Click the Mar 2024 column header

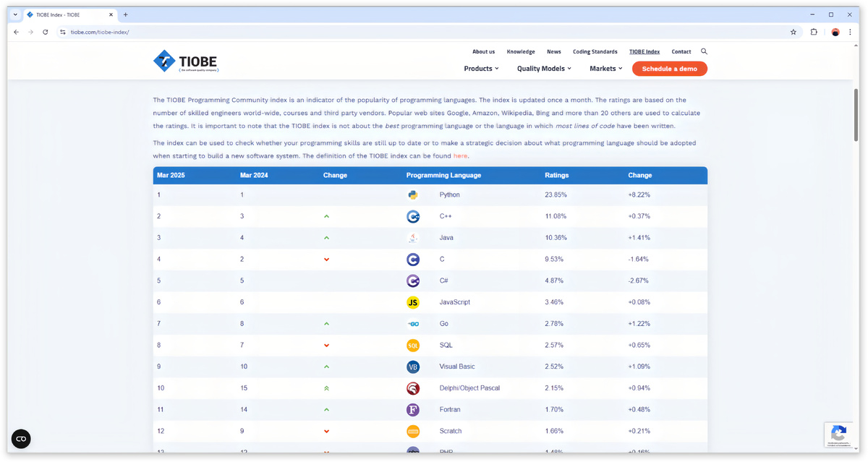[x=255, y=176]
